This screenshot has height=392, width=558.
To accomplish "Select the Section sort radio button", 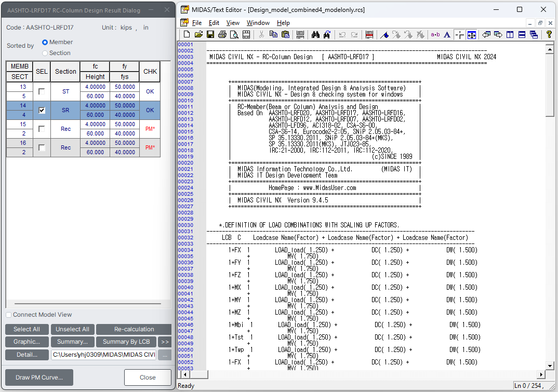I will 45,53.
